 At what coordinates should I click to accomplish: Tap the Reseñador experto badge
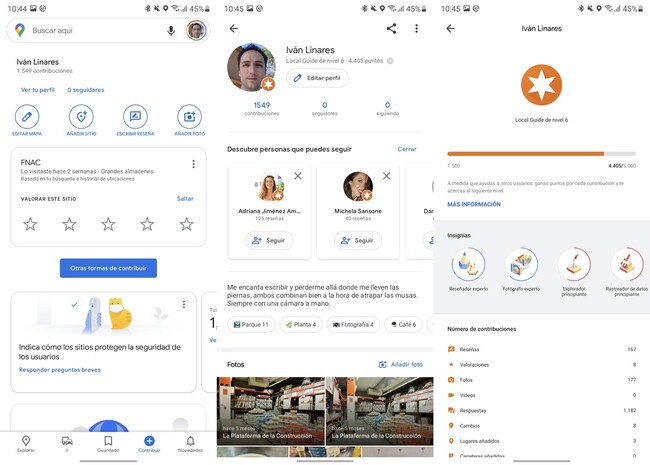468,264
